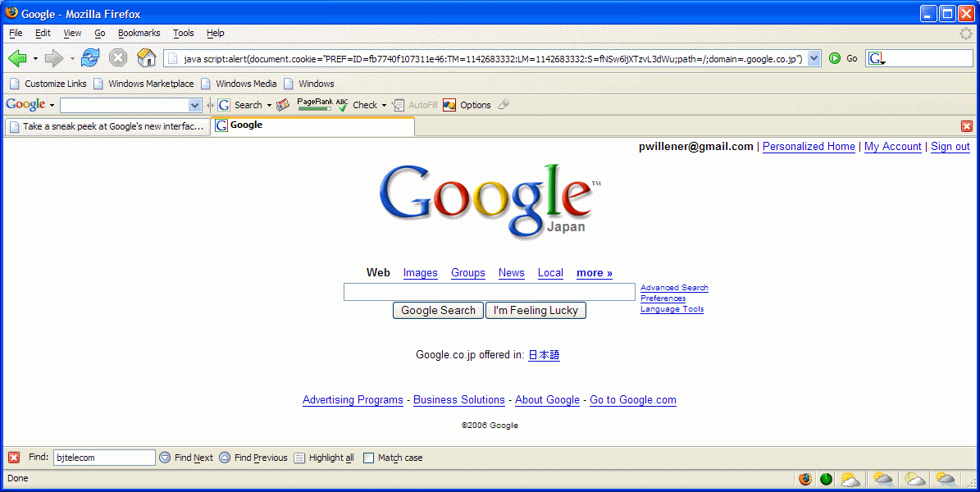This screenshot has width=980, height=492.
Task: Open the View menu
Action: point(72,33)
